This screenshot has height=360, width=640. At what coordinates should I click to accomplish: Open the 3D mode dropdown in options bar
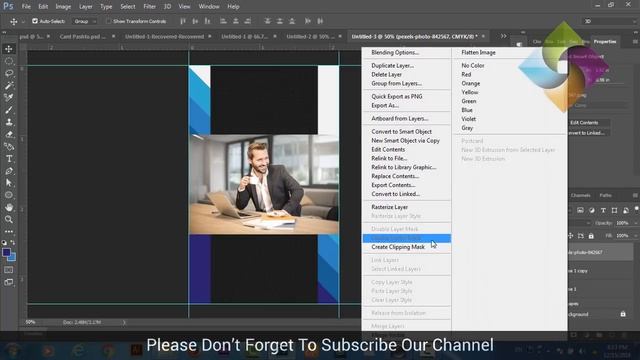click(x=611, y=21)
